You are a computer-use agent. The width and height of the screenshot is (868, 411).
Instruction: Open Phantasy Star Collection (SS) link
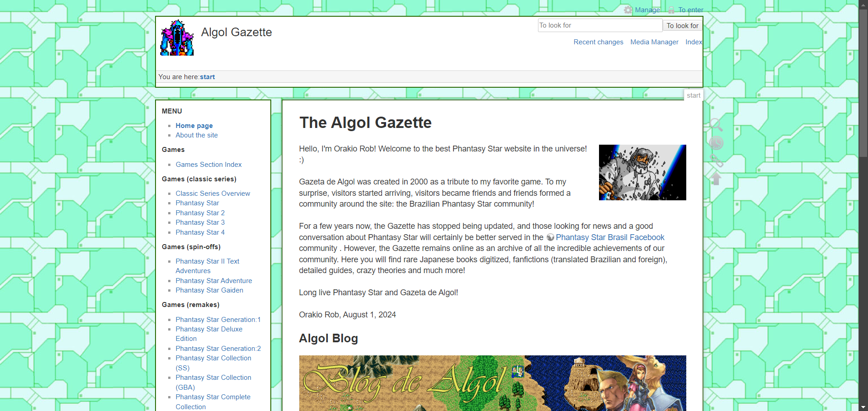(213, 363)
